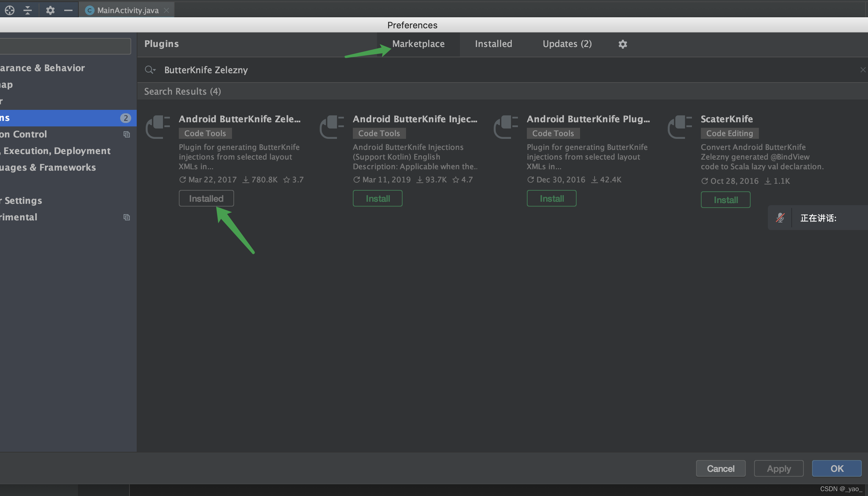Click the Plugins badge showing 2 updates
The height and width of the screenshot is (496, 868).
tap(125, 118)
